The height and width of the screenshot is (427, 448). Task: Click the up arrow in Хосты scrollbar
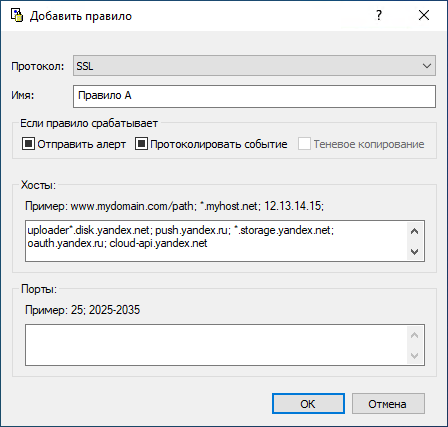tap(414, 231)
